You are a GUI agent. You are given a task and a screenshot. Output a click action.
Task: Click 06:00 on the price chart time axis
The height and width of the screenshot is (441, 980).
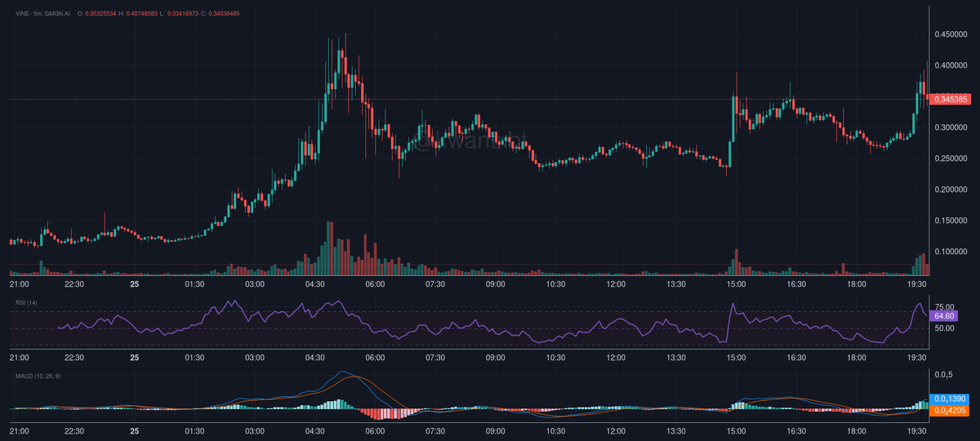pyautogui.click(x=376, y=284)
